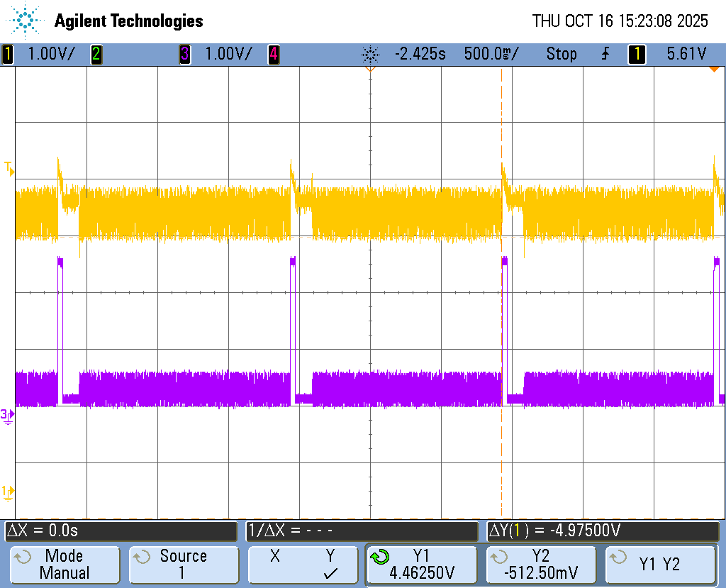Viewport: 726px width, 588px height.
Task: Click the channel 1 indicator badge
Action: coord(7,54)
